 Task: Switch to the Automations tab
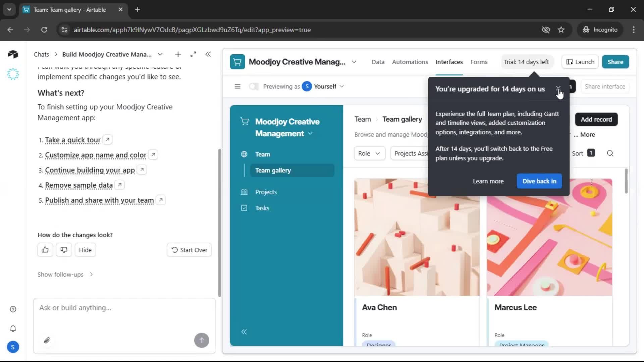point(410,62)
